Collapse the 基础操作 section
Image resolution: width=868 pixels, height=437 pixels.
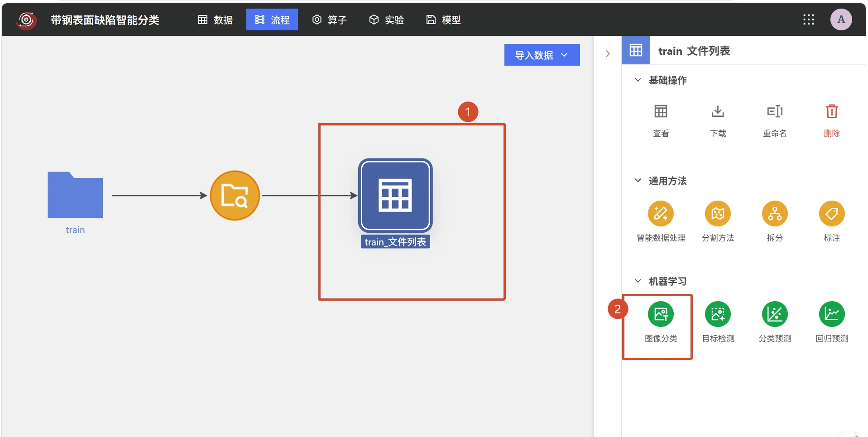pos(638,80)
